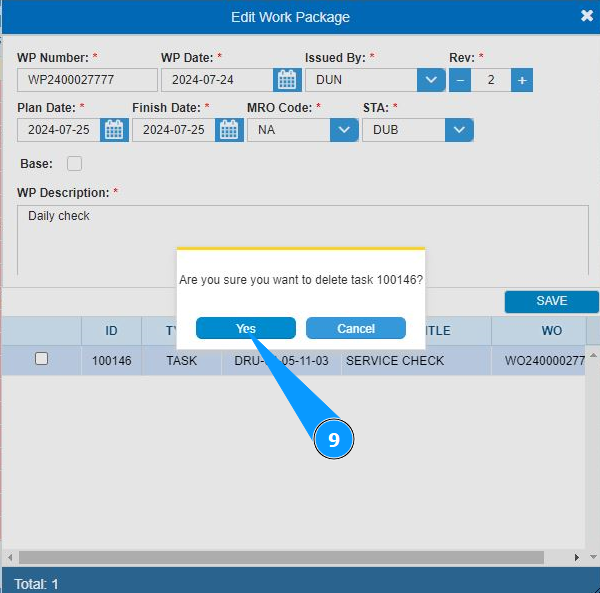Decrease the Rev value with minus

pos(460,80)
